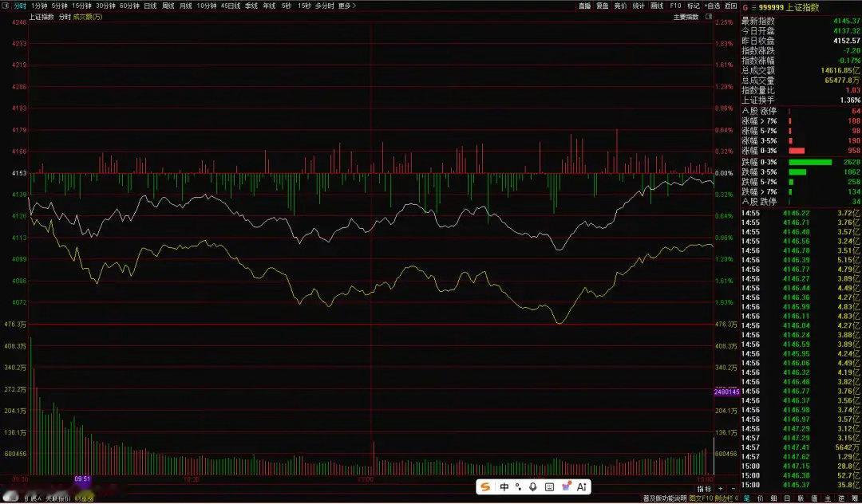
Task: Click the Sogou S input method icon
Action: (x=485, y=487)
